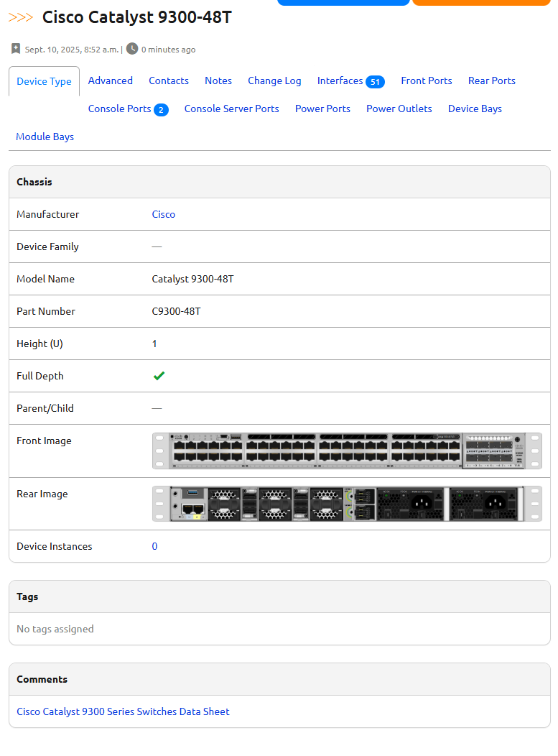Open the front image of the switch
Screen dimensions: 558x756
tap(347, 451)
